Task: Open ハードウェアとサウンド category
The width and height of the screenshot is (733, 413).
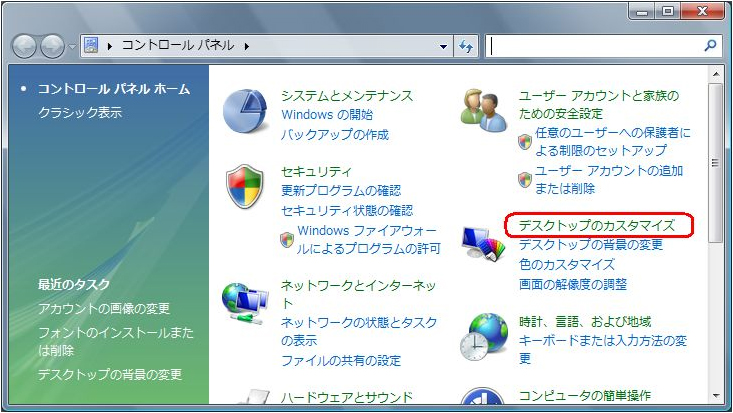Action: pos(347,398)
